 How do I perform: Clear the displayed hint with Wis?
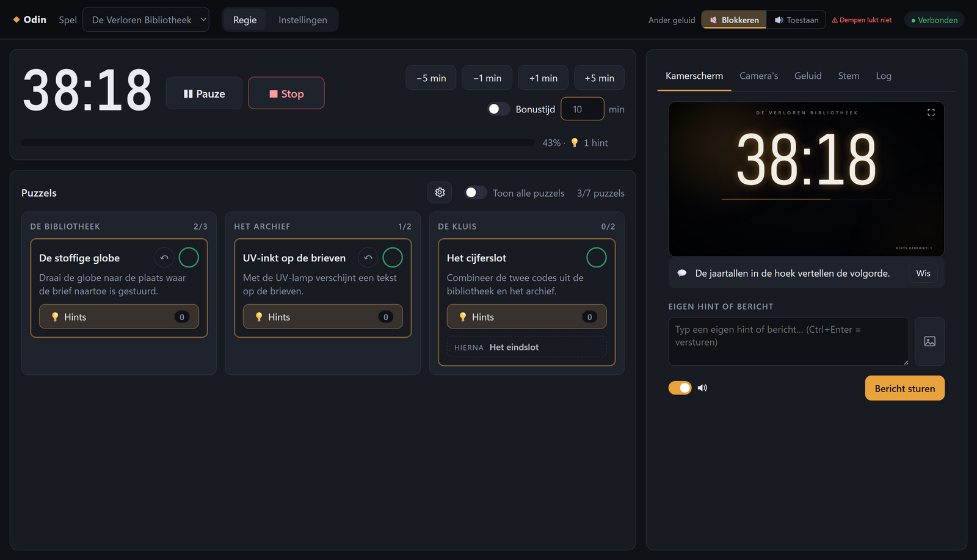click(923, 273)
